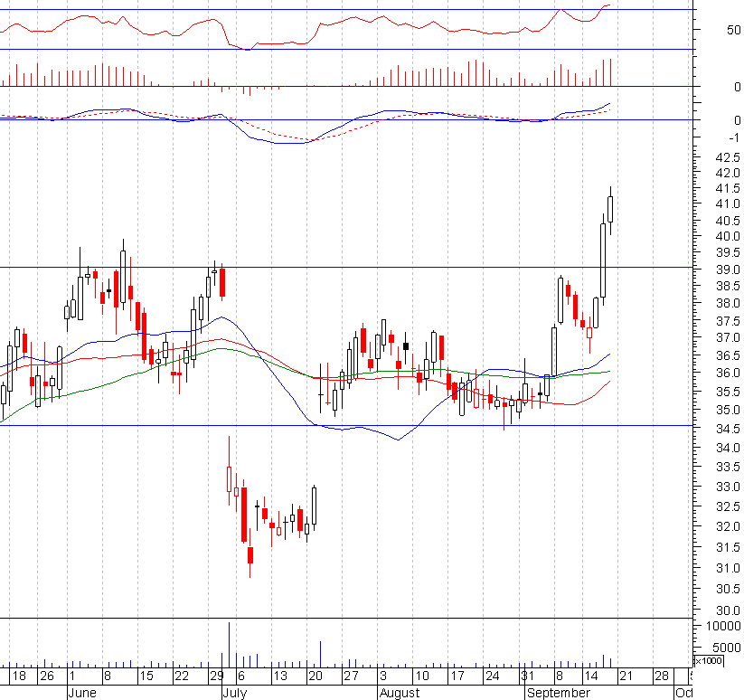Select the date label 21
The image size is (744, 700).
626,676
